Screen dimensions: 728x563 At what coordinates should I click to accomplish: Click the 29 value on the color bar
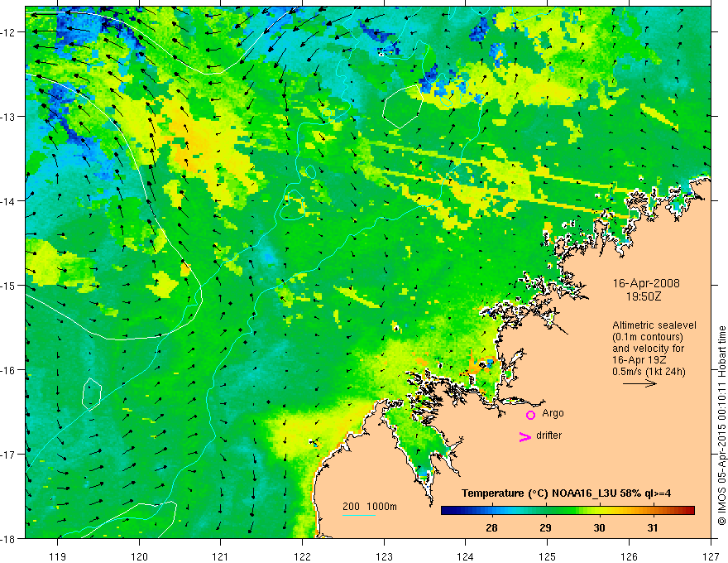[x=545, y=527]
